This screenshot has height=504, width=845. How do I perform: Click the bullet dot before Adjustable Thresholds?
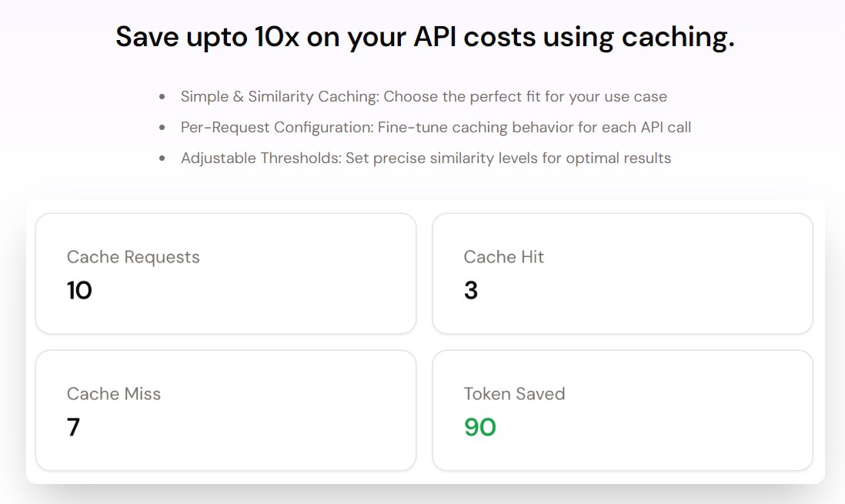[162, 159]
